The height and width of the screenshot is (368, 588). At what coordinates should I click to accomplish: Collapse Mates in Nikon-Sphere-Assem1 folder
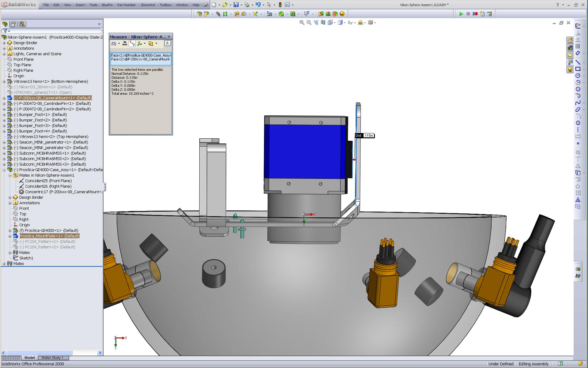point(10,175)
